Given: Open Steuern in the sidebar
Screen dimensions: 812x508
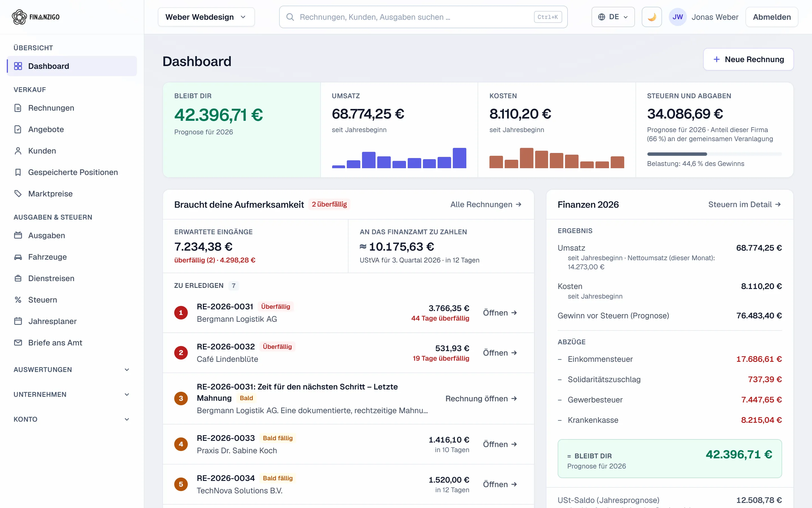Looking at the screenshot, I should 72,300.
